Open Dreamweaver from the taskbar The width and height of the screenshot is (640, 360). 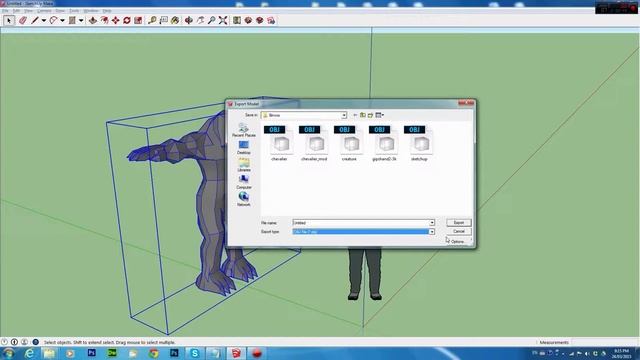coord(112,353)
